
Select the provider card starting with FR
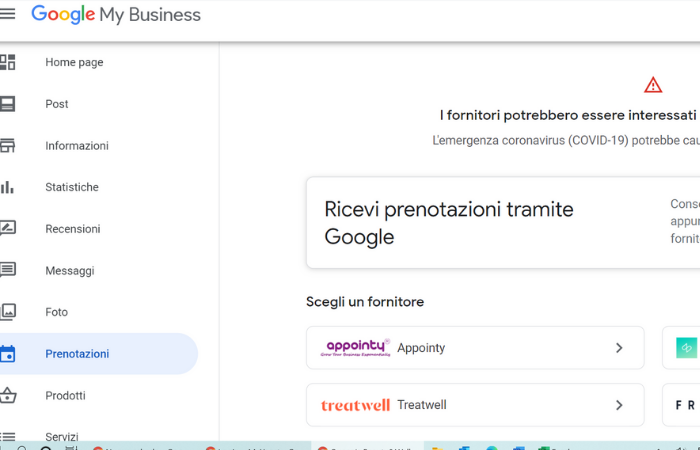tap(685, 405)
